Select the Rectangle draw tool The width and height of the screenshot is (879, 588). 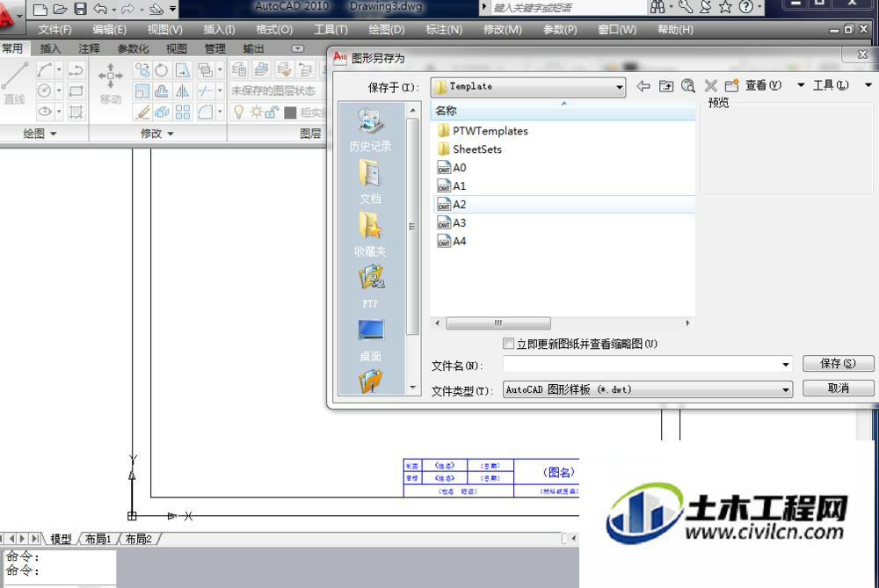pyautogui.click(x=76, y=91)
